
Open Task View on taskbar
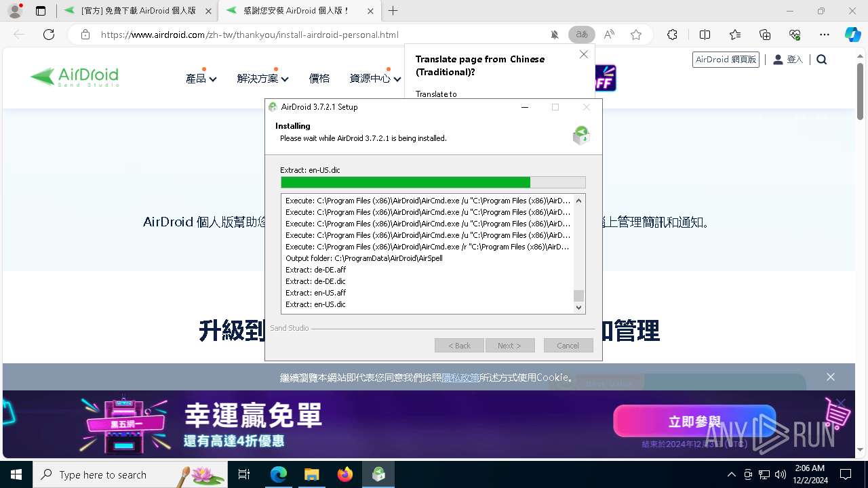pos(244,474)
